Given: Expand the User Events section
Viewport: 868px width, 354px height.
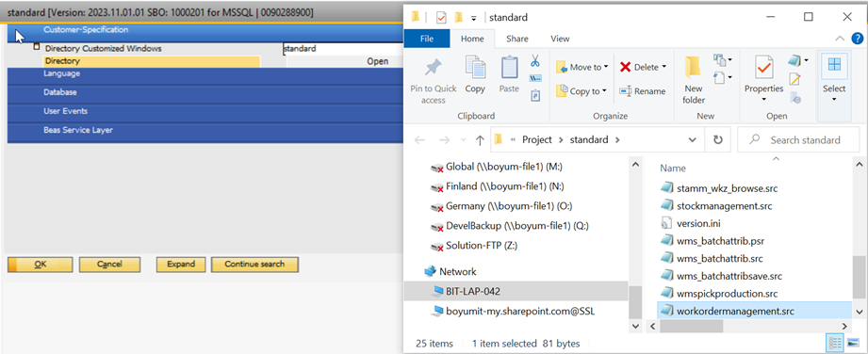Looking at the screenshot, I should (205, 112).
